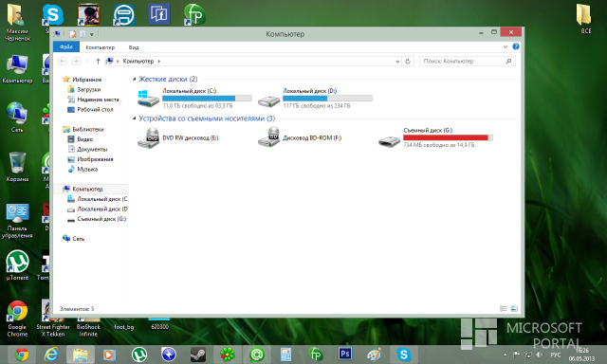The image size is (607, 364).
Task: Open the Изображения library
Action: 95,159
